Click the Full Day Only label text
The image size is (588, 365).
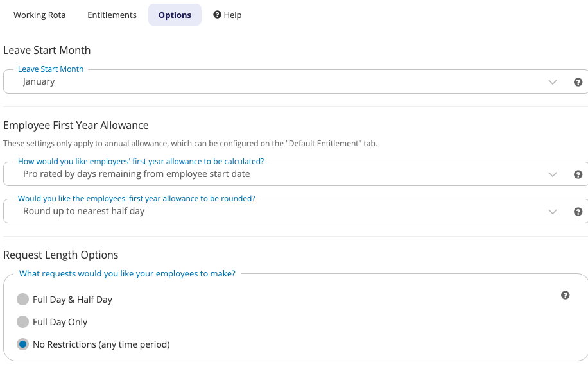pyautogui.click(x=60, y=322)
